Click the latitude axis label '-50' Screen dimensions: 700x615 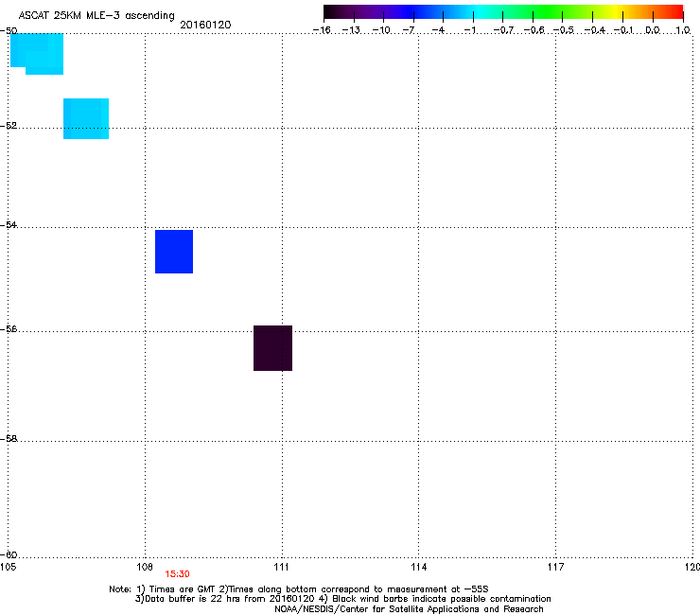point(9,31)
